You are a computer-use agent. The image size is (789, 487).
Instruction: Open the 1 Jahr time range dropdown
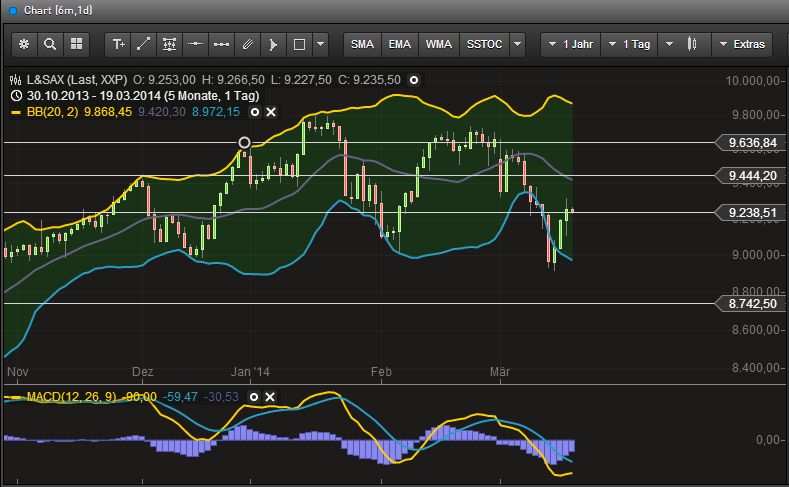coord(570,44)
